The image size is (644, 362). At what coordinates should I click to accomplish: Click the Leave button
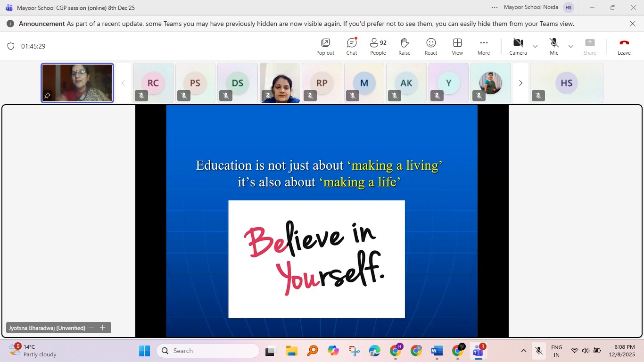coord(624,46)
